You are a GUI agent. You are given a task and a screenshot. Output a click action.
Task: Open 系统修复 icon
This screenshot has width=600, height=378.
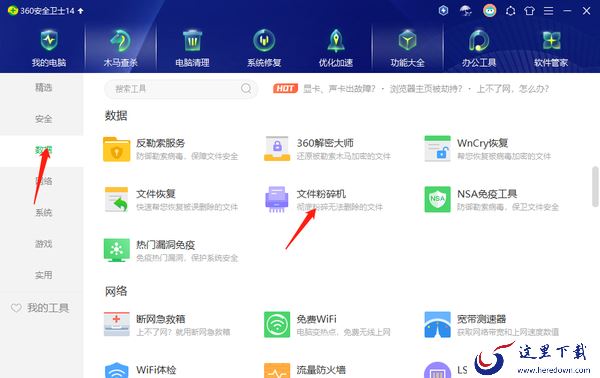pyautogui.click(x=264, y=41)
